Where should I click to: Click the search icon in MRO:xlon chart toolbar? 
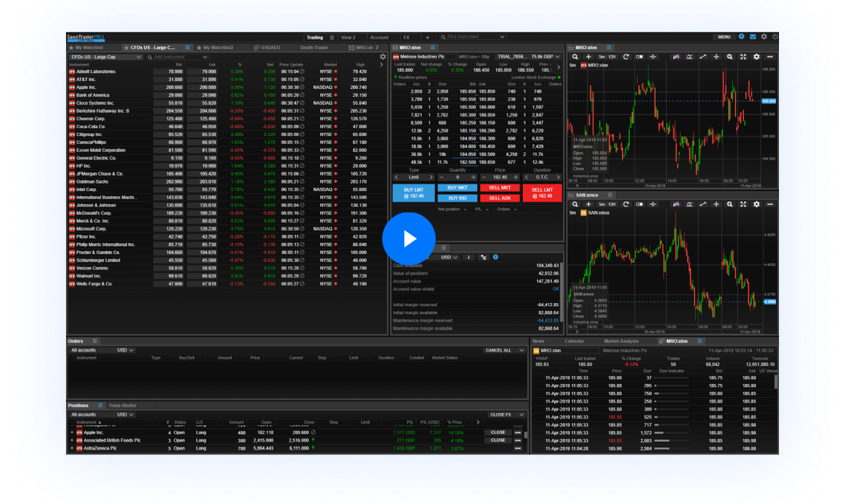click(x=575, y=57)
